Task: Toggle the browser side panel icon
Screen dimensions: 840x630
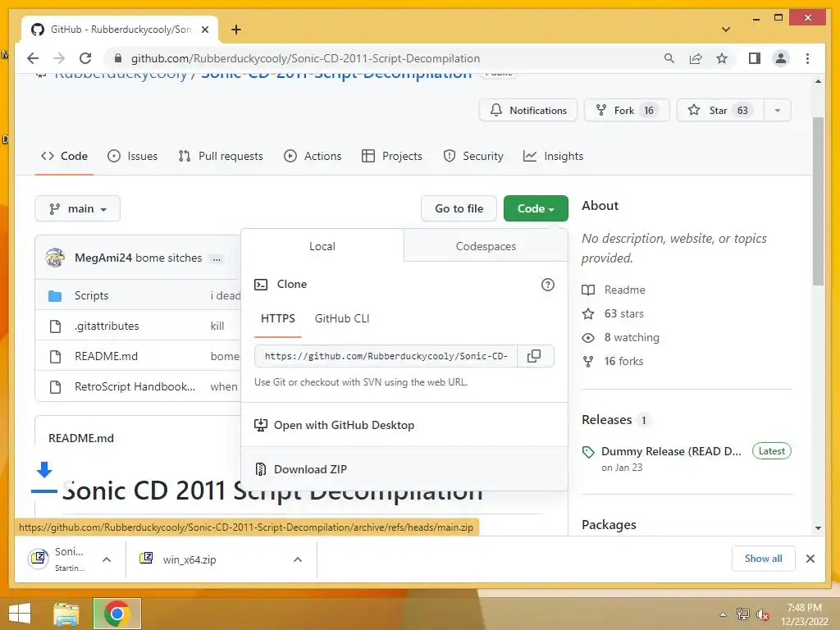Action: point(755,58)
